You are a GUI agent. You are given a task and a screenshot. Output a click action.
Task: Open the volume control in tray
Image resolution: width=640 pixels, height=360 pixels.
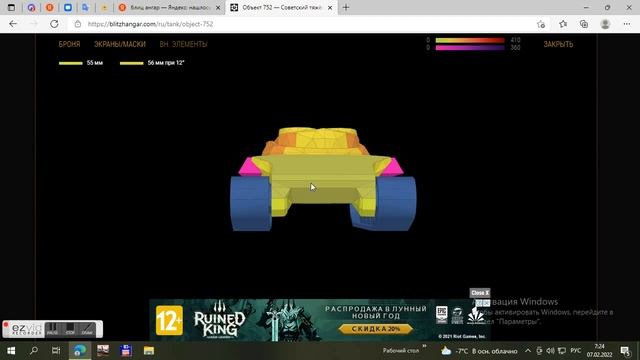click(x=550, y=351)
